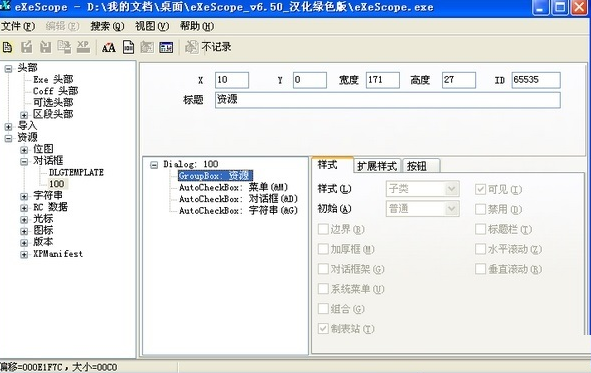Select the Exe 头部 tree item

[x=53, y=79]
